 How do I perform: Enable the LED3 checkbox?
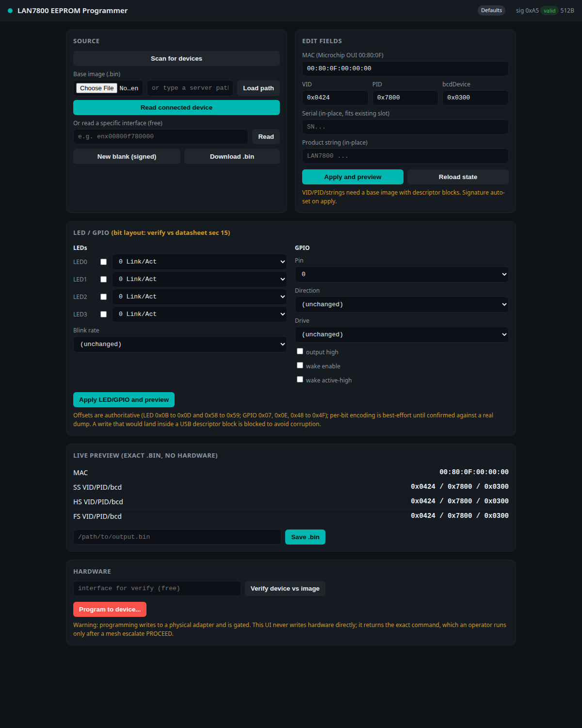[103, 314]
